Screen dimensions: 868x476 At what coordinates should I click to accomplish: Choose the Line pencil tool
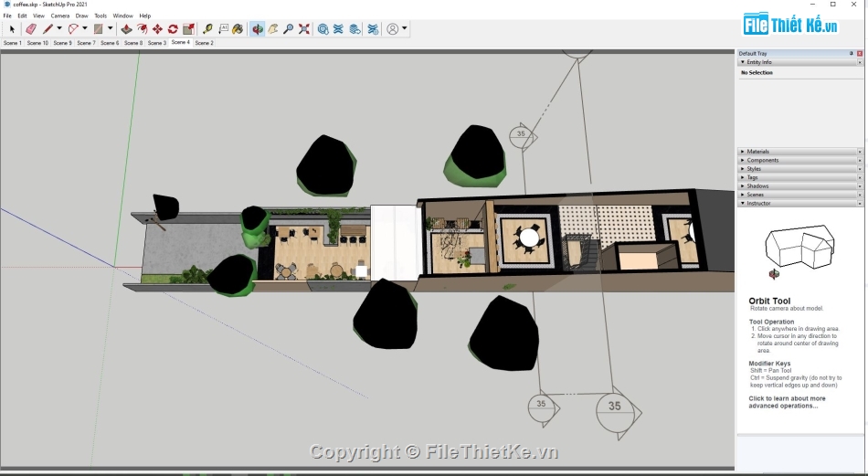point(48,29)
